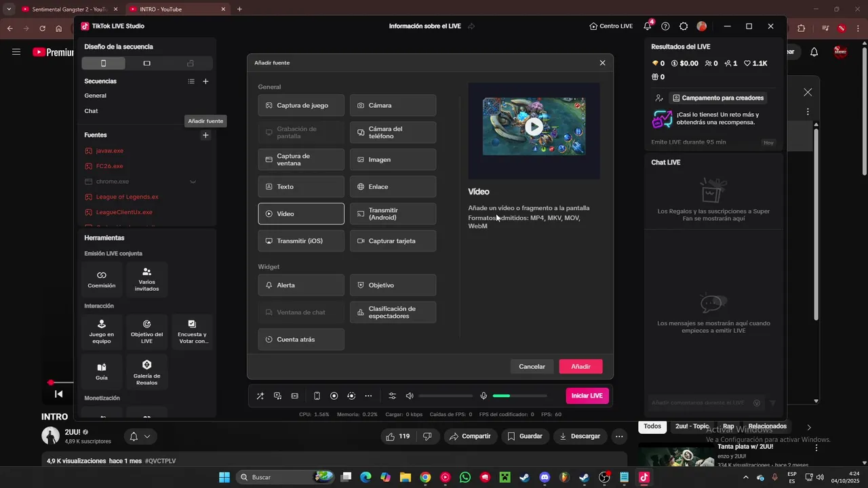Open WhatsApp from the taskbar
The width and height of the screenshot is (868, 488).
tap(465, 477)
